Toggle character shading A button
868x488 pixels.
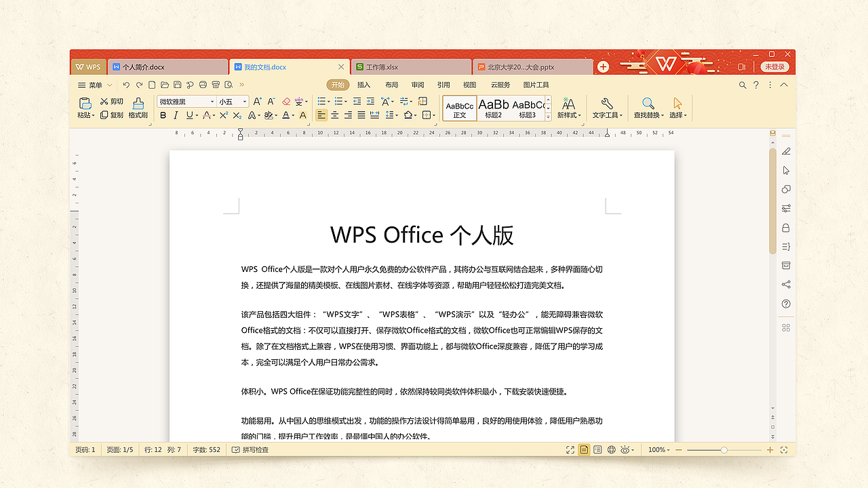[x=303, y=115]
